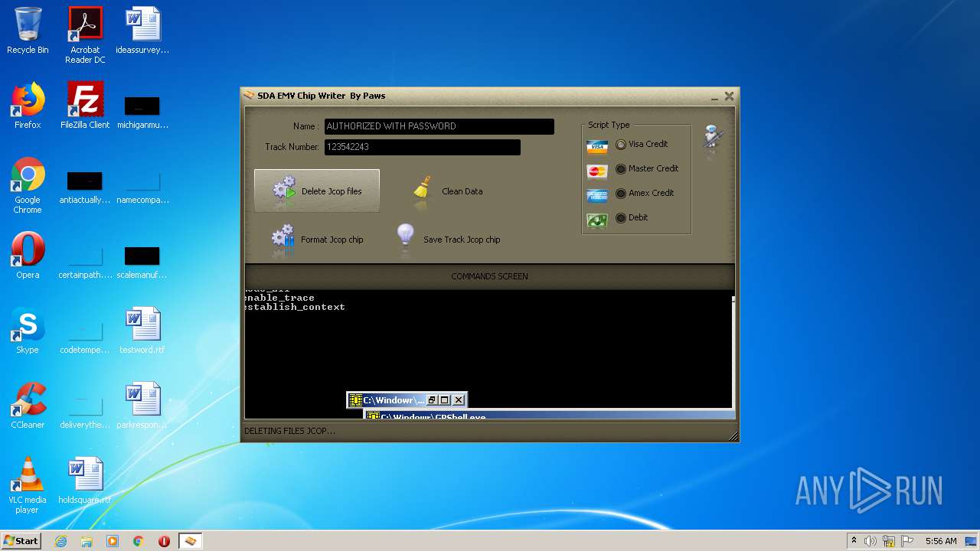Select the testword.rtf document icon
This screenshot has width=980, height=551.
point(142,331)
